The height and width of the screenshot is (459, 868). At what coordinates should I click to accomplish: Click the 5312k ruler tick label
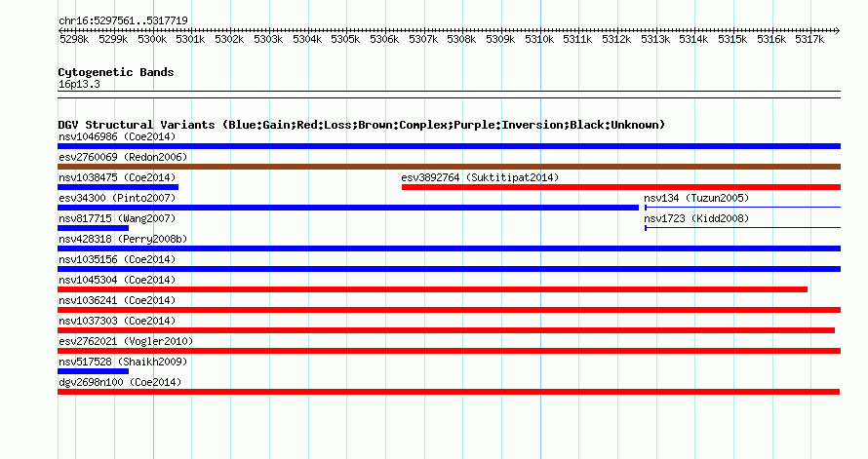point(616,39)
